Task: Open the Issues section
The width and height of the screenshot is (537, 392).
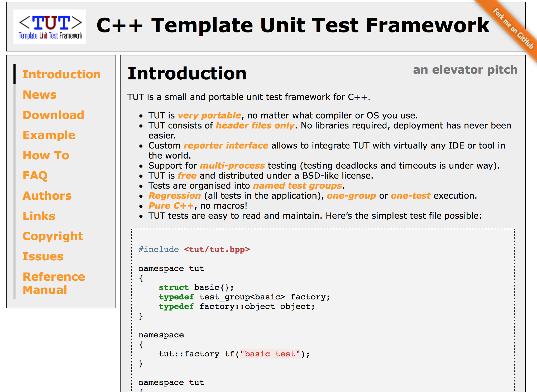Action: pyautogui.click(x=43, y=256)
